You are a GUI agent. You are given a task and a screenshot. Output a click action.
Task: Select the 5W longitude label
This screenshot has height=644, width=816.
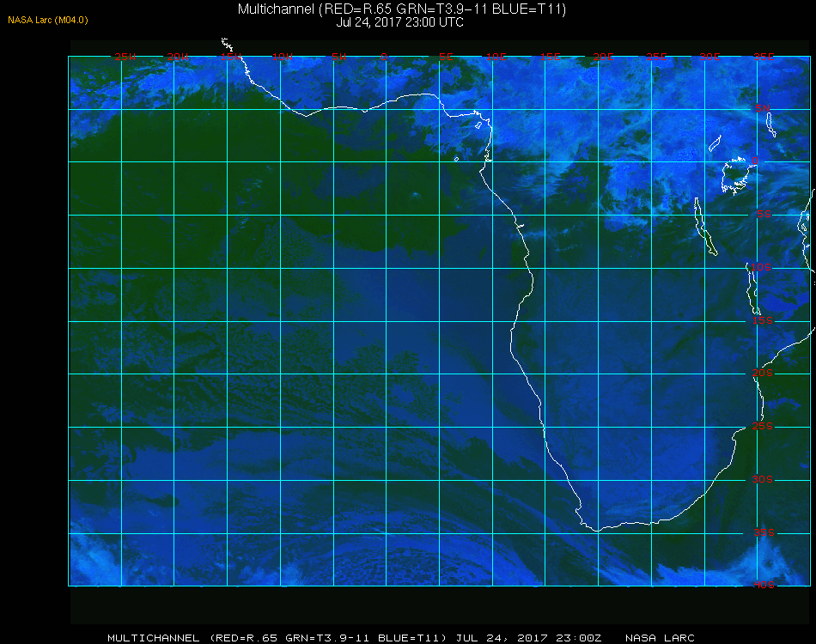pyautogui.click(x=338, y=57)
